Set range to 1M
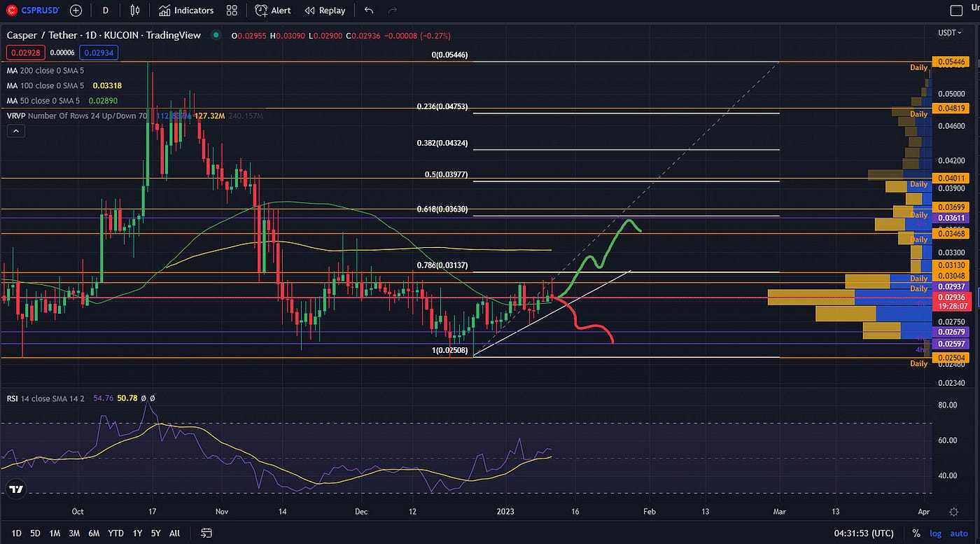 coord(55,533)
